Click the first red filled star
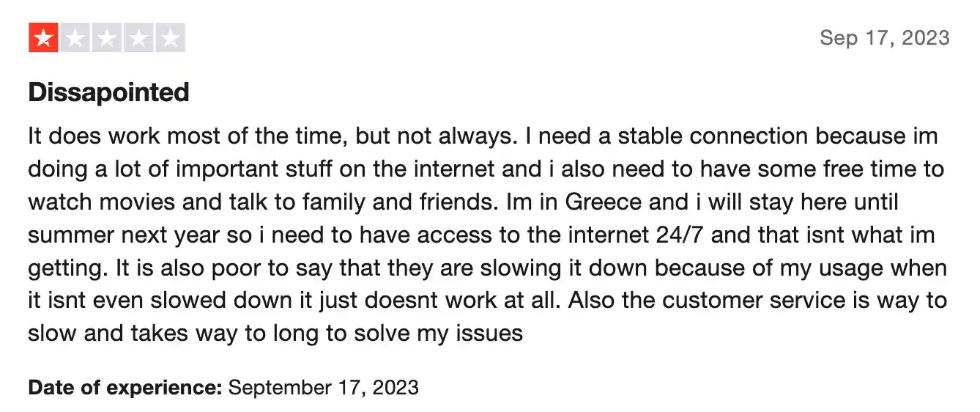The width and height of the screenshot is (980, 412). coord(43,38)
